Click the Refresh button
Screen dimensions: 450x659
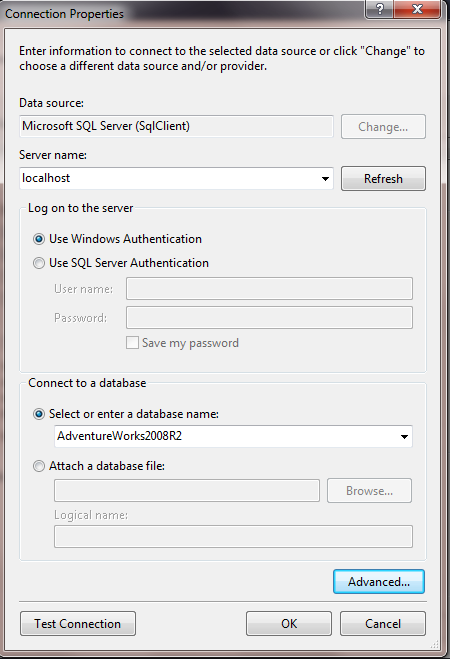383,179
